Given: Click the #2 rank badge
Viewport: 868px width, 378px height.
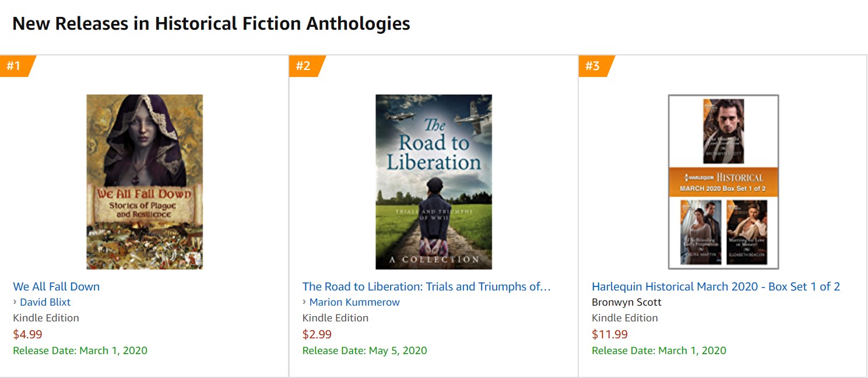Looking at the screenshot, I should 304,66.
